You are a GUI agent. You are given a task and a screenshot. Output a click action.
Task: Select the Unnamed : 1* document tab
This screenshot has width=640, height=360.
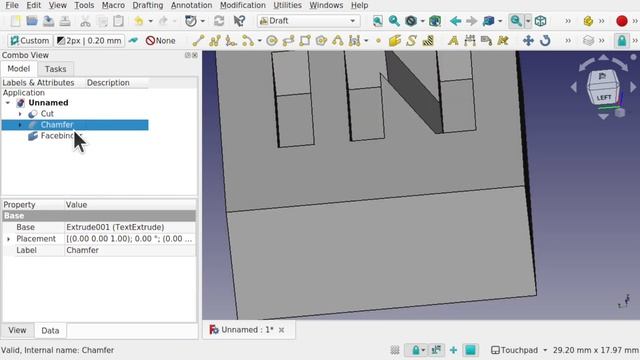[x=247, y=330]
